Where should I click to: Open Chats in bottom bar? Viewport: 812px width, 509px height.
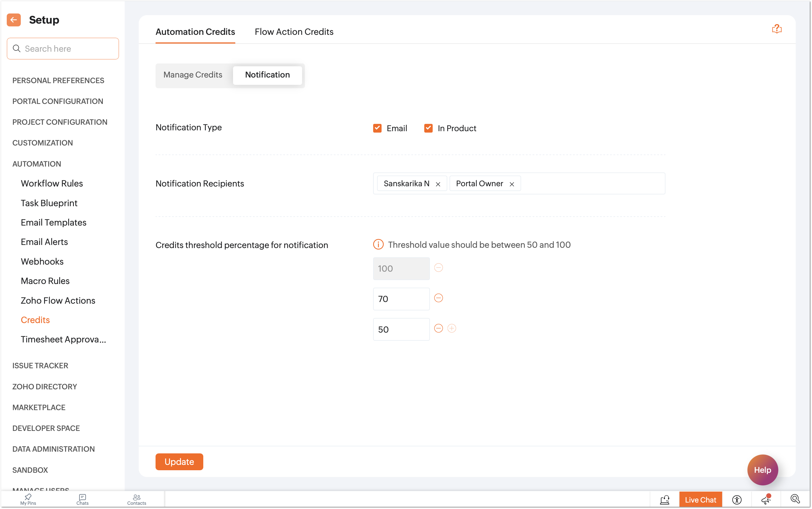83,499
